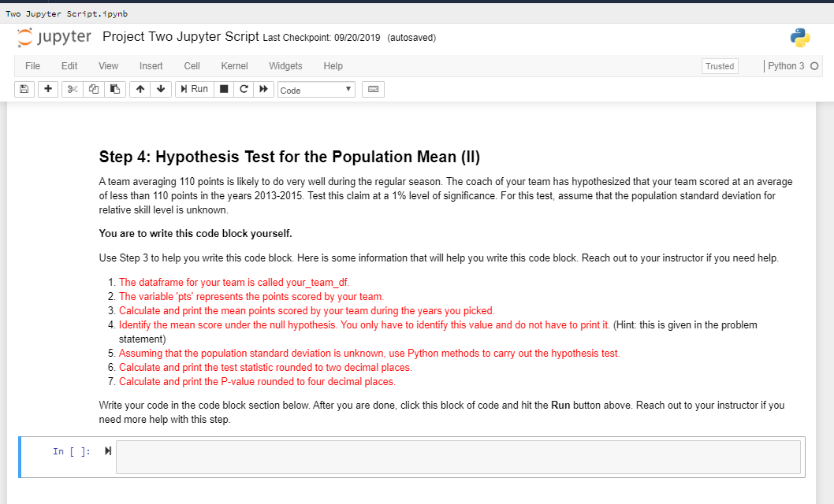This screenshot has height=504, width=834.
Task: Move the cell up with the up-arrow icon
Action: (140, 88)
